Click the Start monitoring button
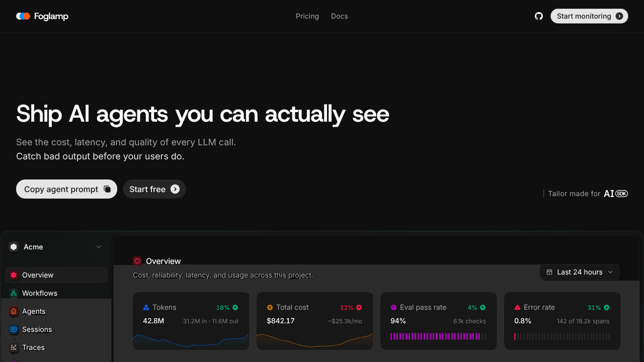Image resolution: width=644 pixels, height=362 pixels. (x=589, y=16)
